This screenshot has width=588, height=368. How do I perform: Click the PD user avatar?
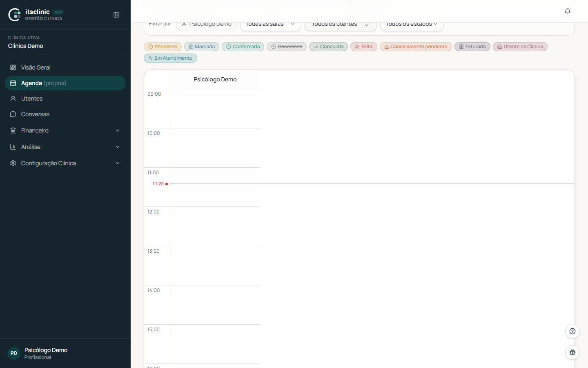click(14, 353)
